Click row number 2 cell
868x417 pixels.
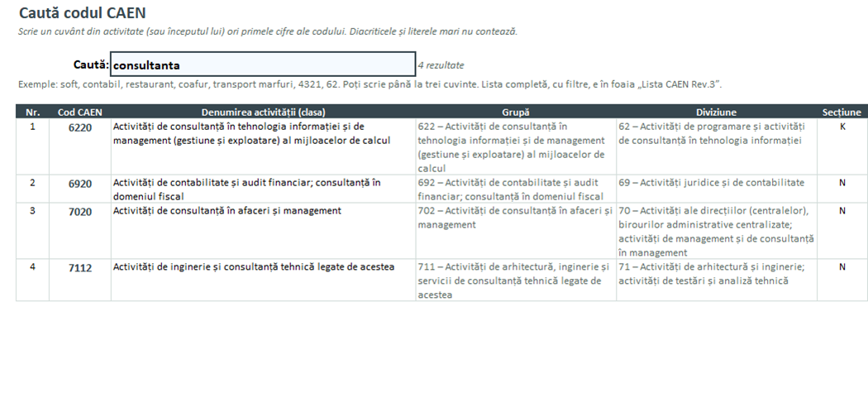33,189
